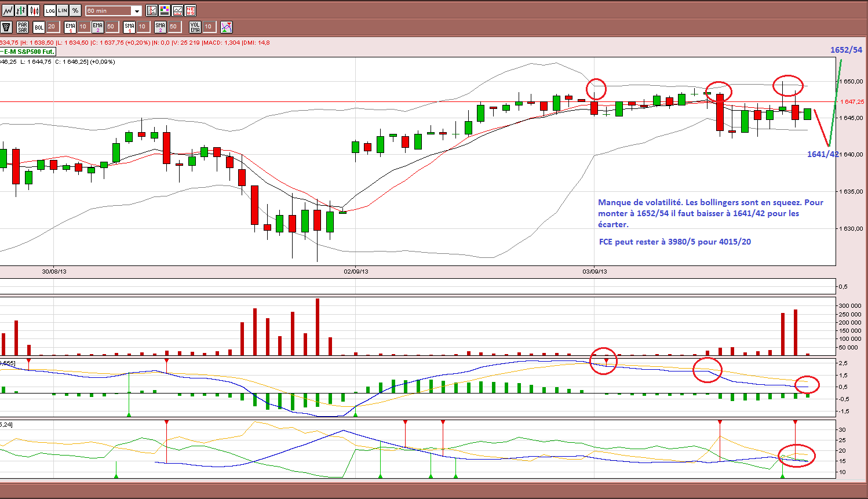Screen dimensions: 868x499
Task: Select the LIN scale button
Action: click(63, 10)
